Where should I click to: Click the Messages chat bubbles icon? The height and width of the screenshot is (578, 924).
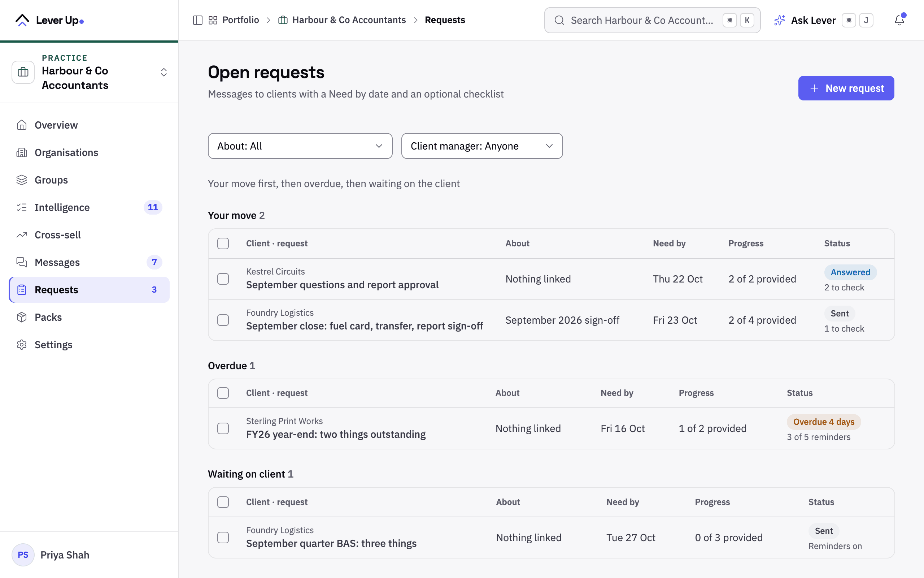click(22, 262)
